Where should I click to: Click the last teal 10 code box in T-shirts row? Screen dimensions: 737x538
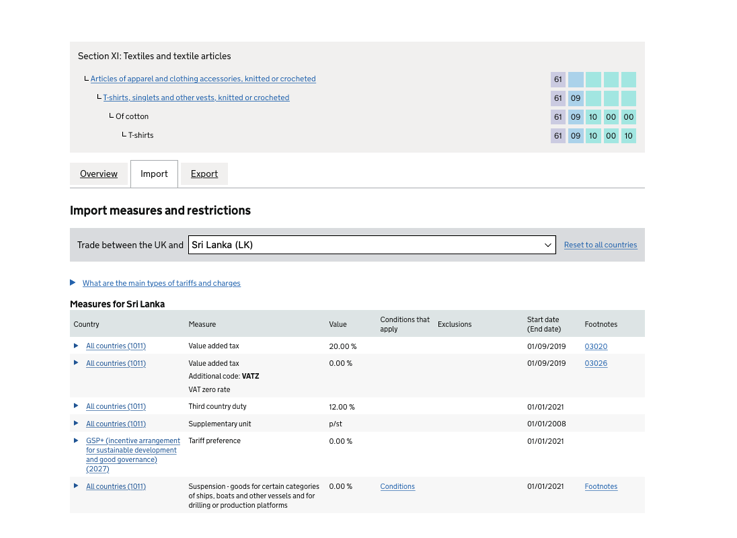(628, 136)
